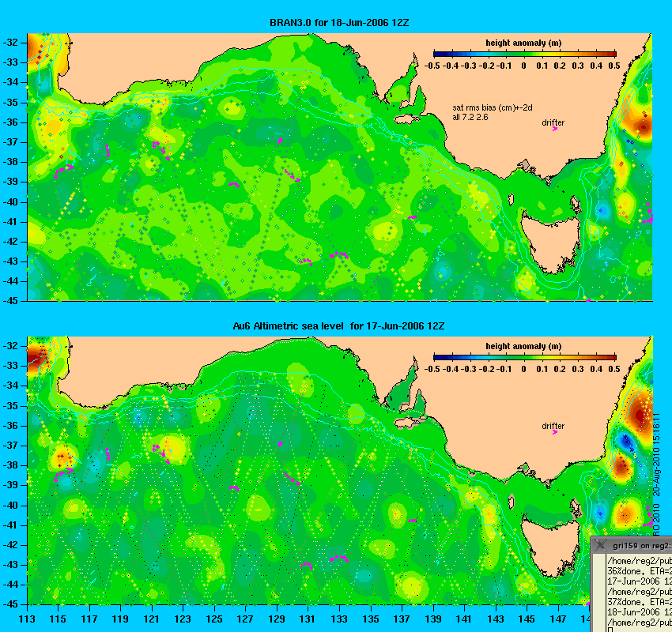Click the '137' longitude axis label
The image size is (672, 632).
coord(402,619)
